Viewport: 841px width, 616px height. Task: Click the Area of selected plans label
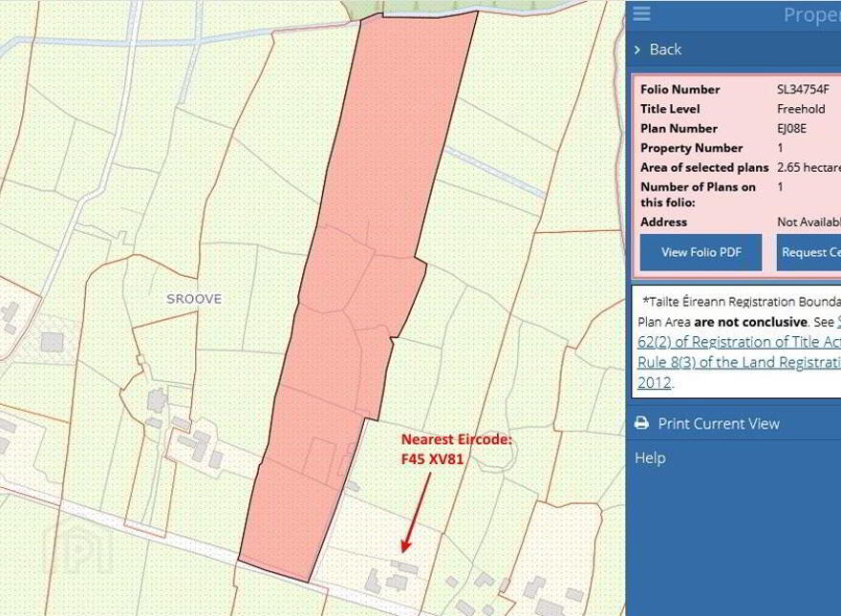[704, 168]
